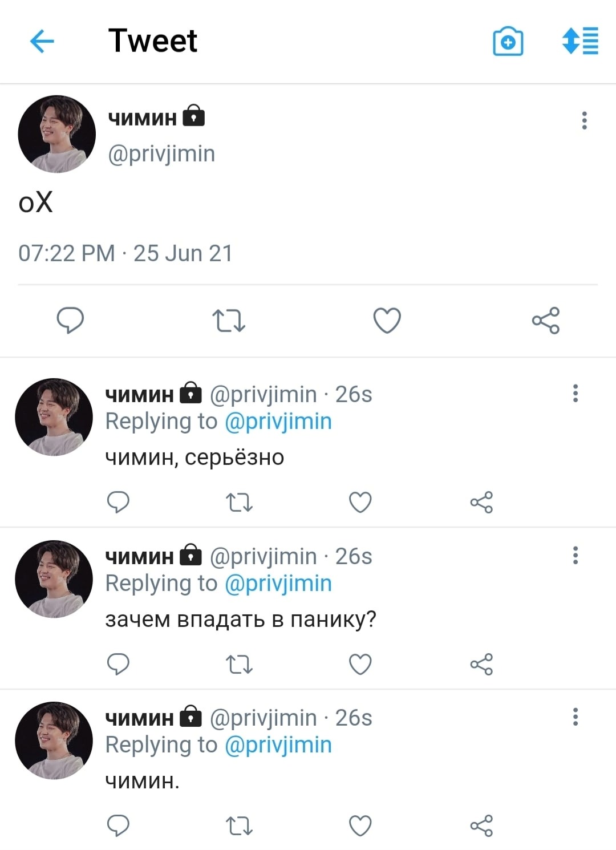Like the main "oX" tweet

[387, 320]
